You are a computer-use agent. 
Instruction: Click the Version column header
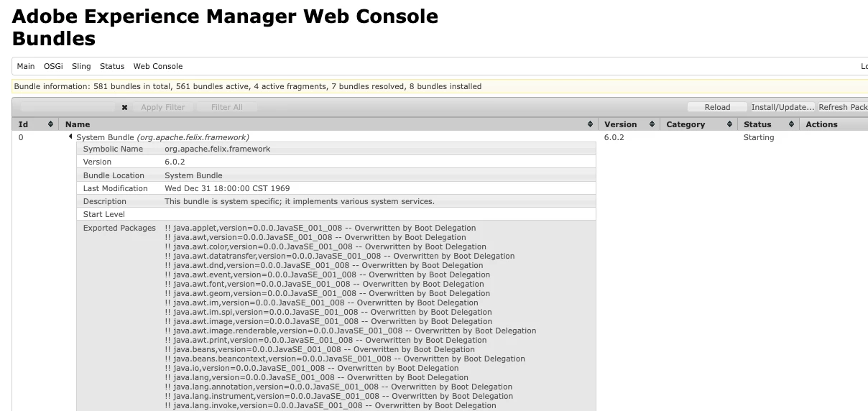629,124
